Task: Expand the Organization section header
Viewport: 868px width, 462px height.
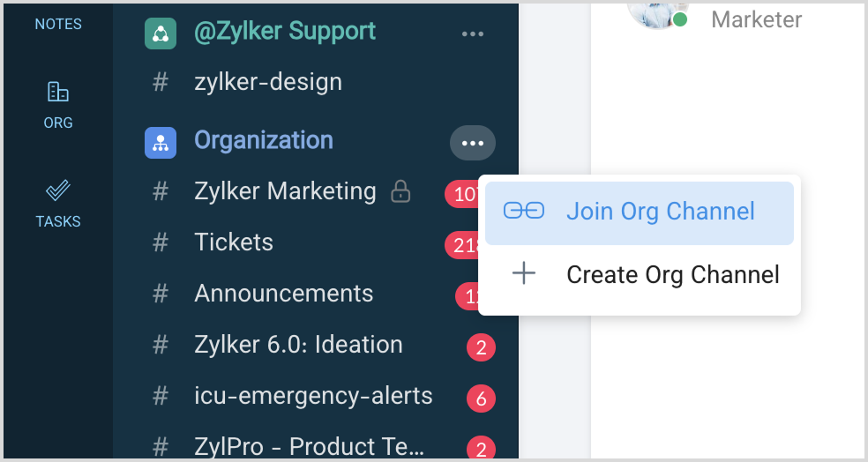Action: (264, 140)
